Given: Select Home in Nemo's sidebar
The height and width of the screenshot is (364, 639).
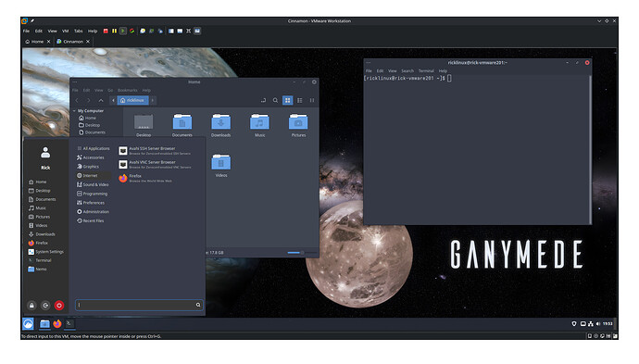Looking at the screenshot, I should 87,118.
